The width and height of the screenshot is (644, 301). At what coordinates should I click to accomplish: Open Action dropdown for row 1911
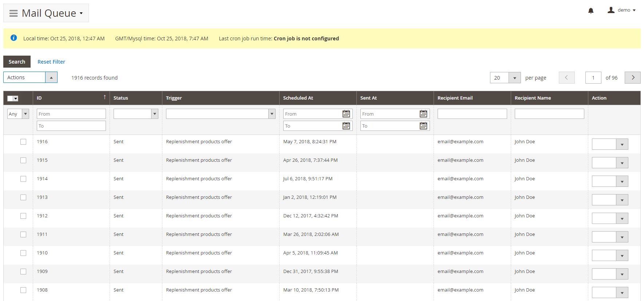[x=610, y=237]
